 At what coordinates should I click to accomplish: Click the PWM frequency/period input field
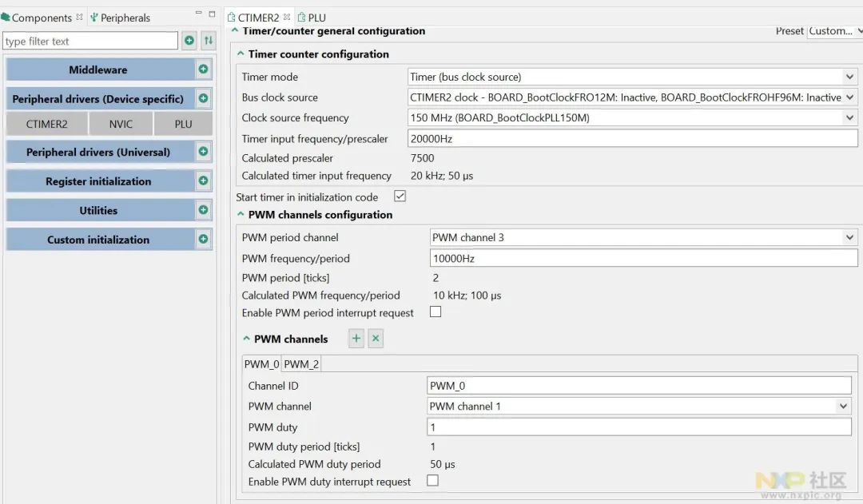point(643,258)
